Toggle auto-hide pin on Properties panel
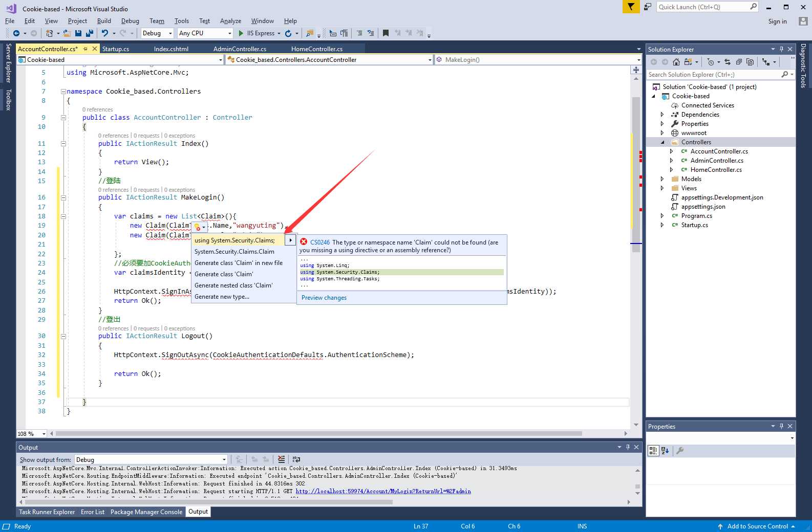Image resolution: width=812 pixels, height=532 pixels. (x=781, y=426)
